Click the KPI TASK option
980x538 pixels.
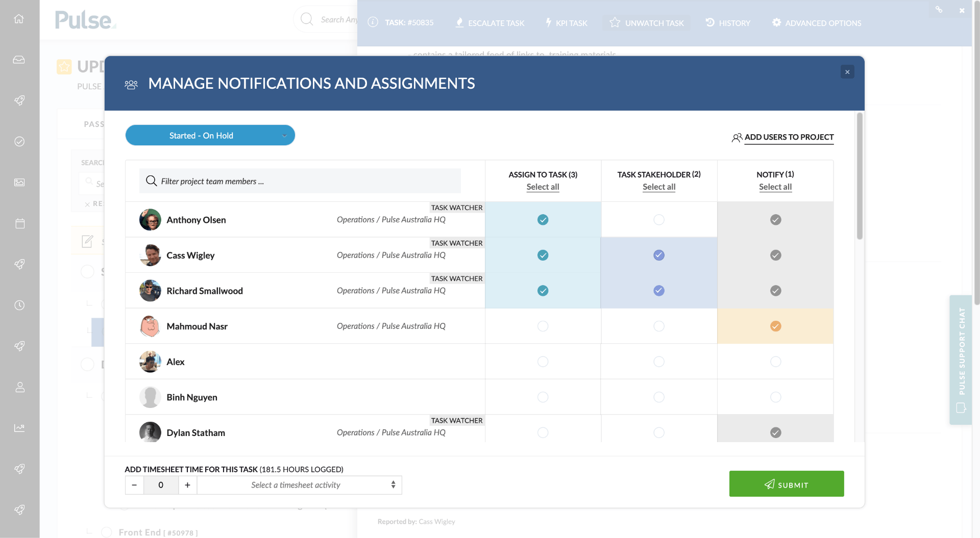566,23
